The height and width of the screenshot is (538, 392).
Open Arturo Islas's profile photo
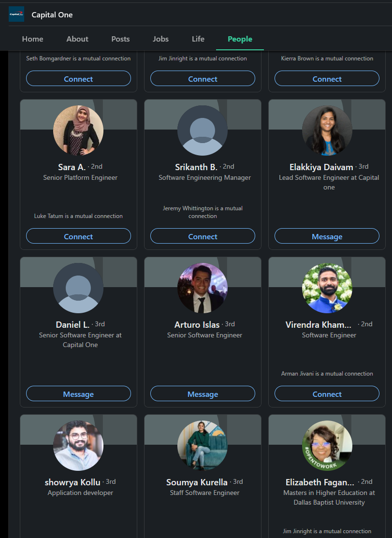click(203, 288)
